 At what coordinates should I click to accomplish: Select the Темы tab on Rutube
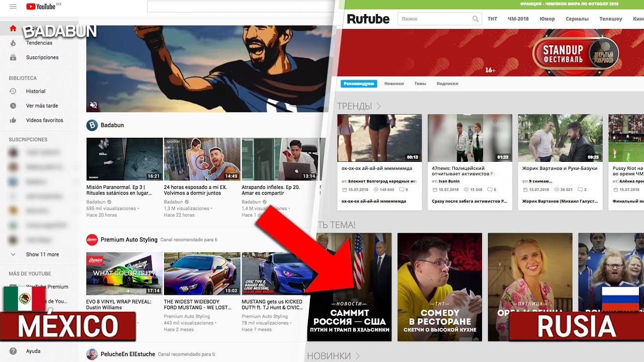[x=420, y=84]
